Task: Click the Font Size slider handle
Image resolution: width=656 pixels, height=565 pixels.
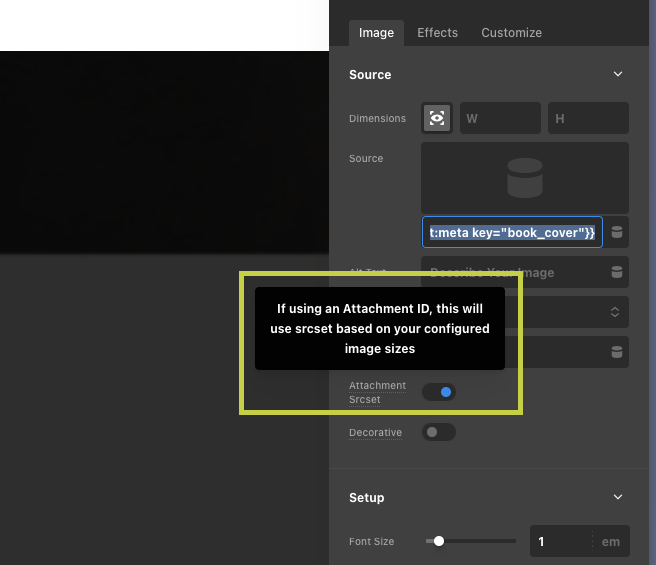Action: tap(438, 541)
